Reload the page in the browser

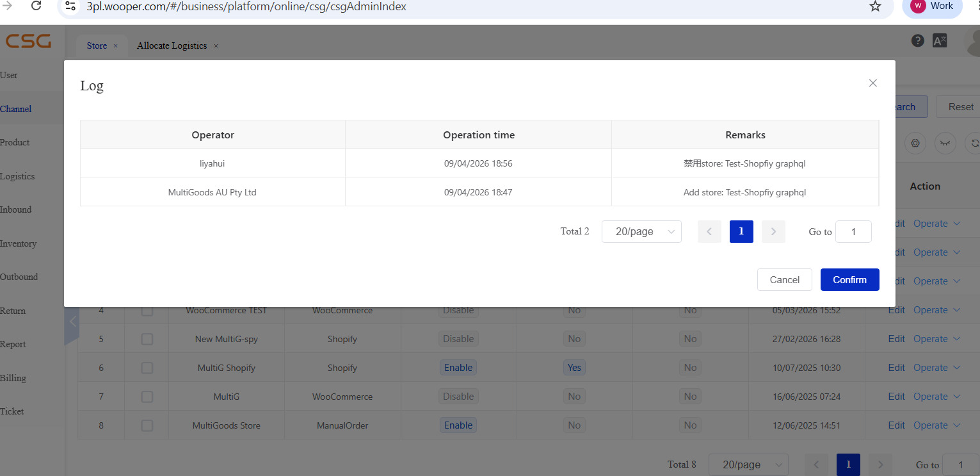point(36,6)
